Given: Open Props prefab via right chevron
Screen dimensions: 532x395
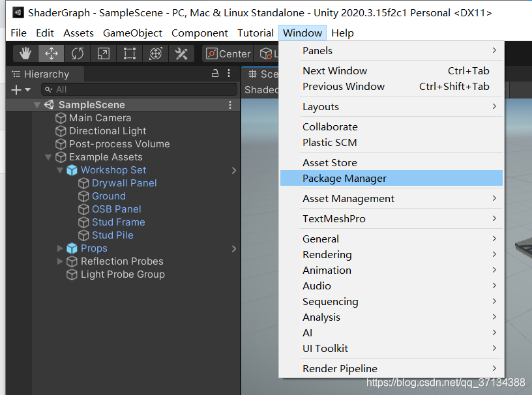Looking at the screenshot, I should coord(234,249).
